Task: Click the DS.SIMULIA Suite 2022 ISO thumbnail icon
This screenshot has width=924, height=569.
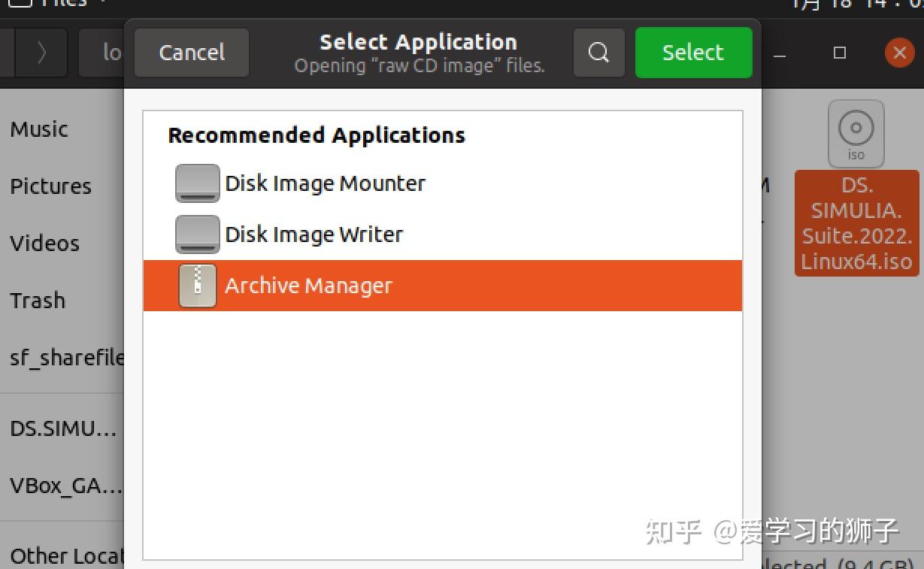Action: tap(856, 133)
